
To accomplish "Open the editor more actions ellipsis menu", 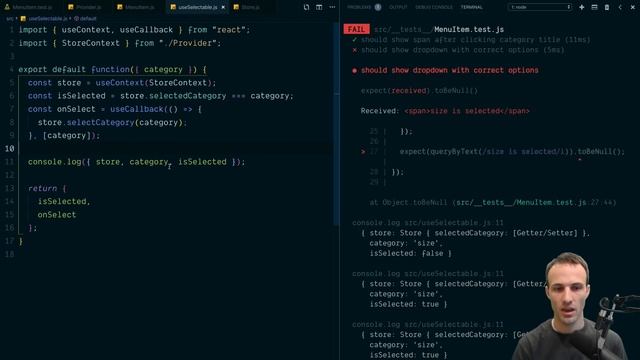I will (332, 7).
